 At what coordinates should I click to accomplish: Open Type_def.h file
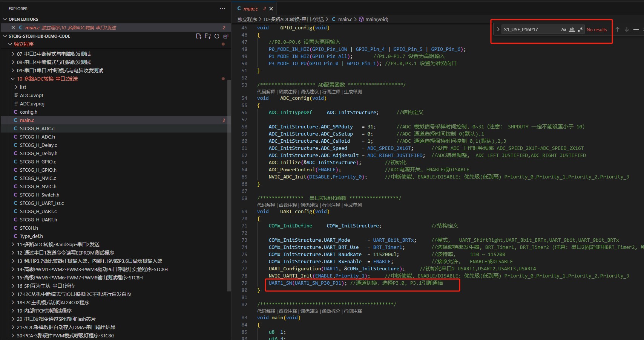pos(31,236)
